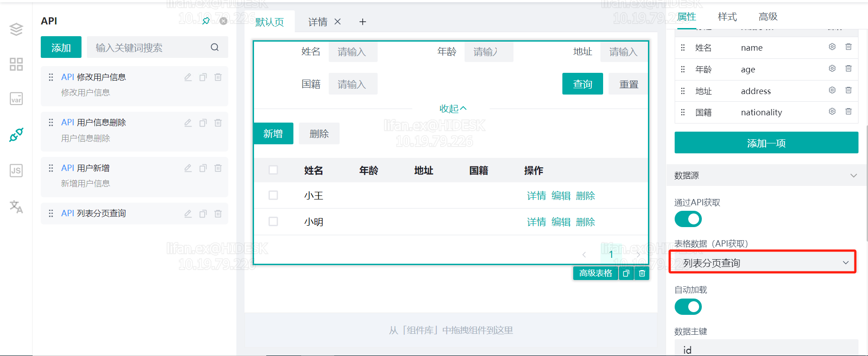This screenshot has width=868, height=356.
Task: Open the layers outline sidebar icon
Action: [16, 29]
